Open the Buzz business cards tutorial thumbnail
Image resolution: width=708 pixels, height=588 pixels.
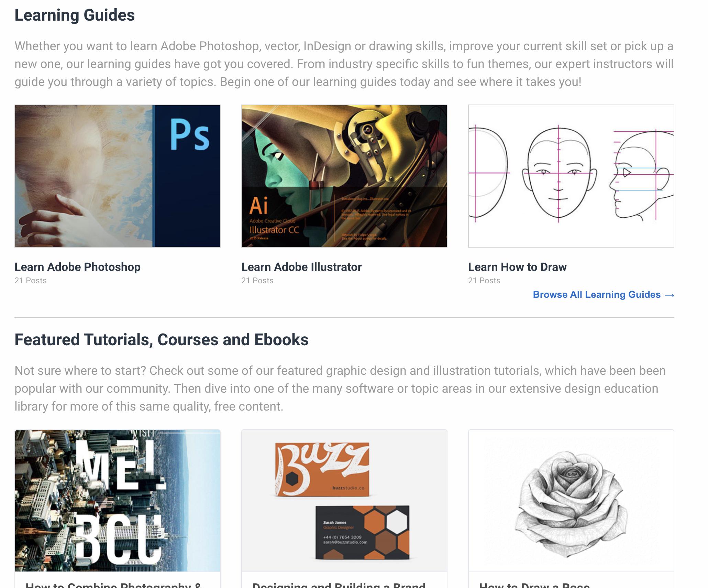pyautogui.click(x=344, y=501)
